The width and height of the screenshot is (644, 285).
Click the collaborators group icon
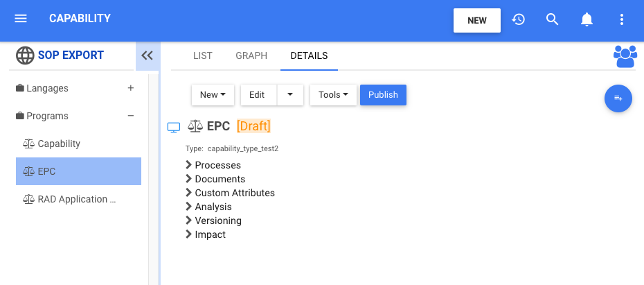pyautogui.click(x=625, y=56)
